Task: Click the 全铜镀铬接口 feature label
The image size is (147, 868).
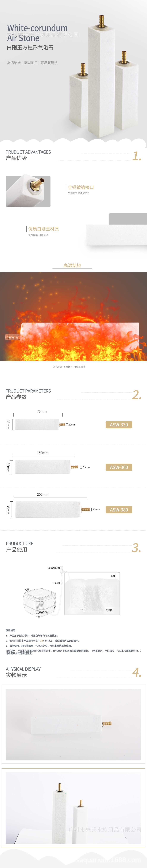Action: click(81, 187)
